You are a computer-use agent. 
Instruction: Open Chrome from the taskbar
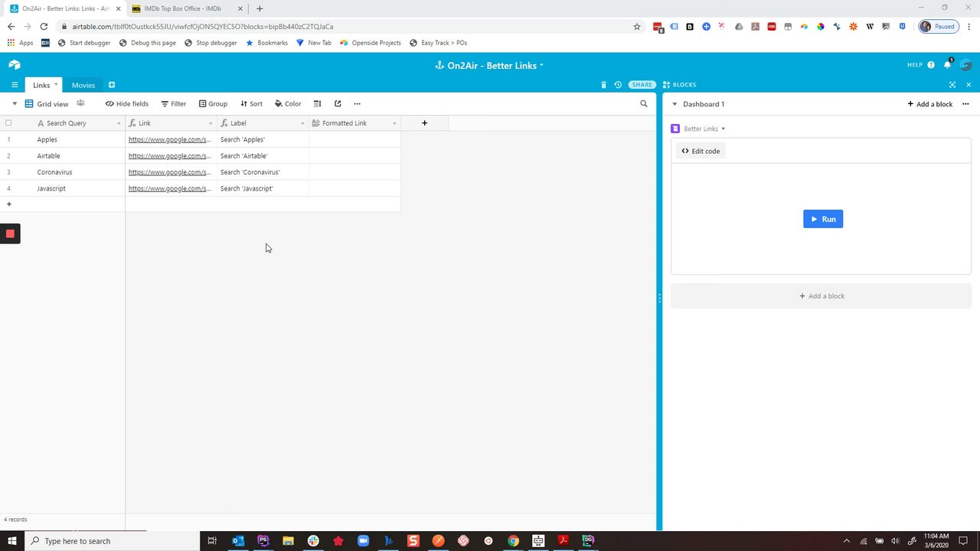(x=514, y=541)
